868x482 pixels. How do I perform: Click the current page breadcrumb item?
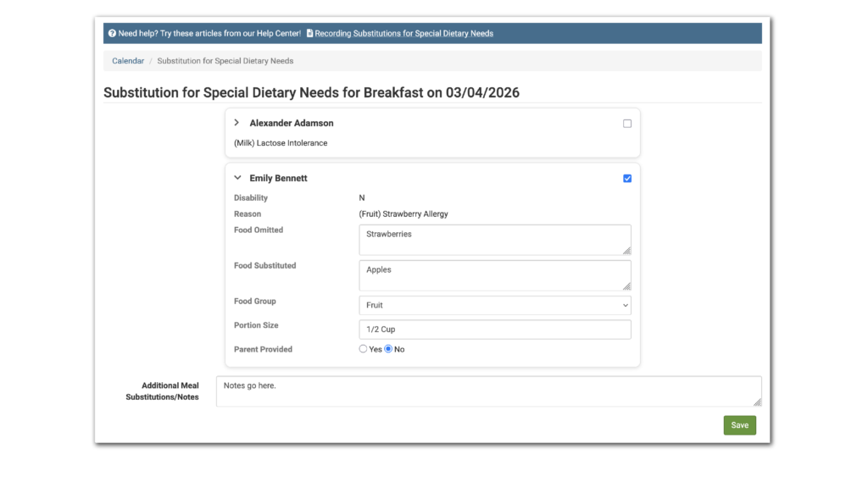(x=225, y=61)
